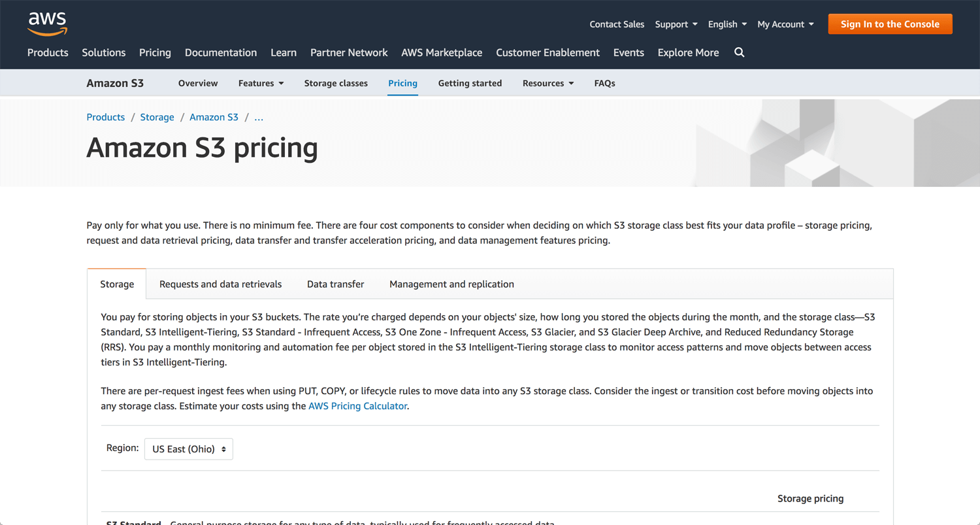The width and height of the screenshot is (980, 525).
Task: Open the AWS Pricing Calculator link
Action: (357, 406)
